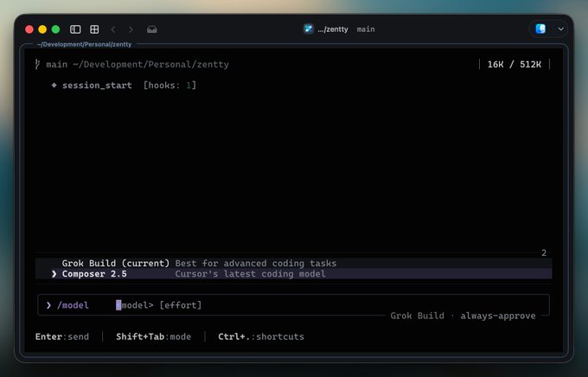Click the always-approve mode label
The image size is (588, 377).
point(498,316)
